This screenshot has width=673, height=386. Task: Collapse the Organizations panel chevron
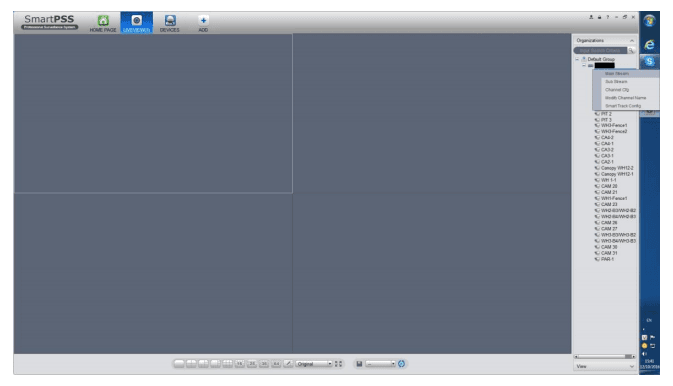(631, 40)
